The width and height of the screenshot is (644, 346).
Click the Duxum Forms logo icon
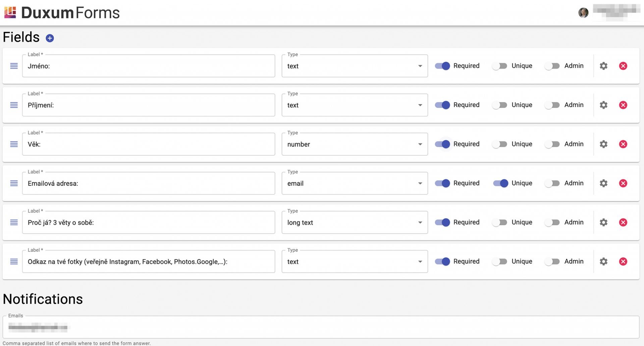point(10,12)
